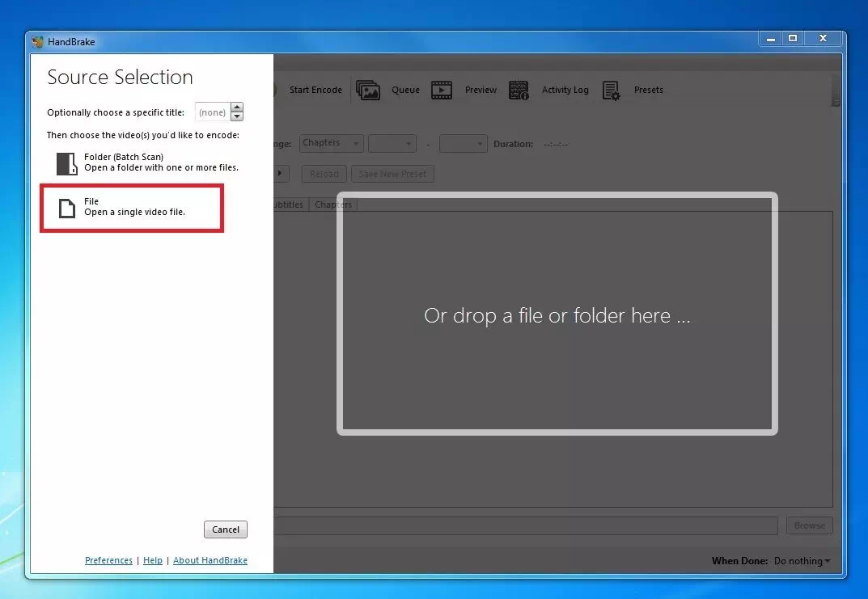The width and height of the screenshot is (868, 599).
Task: Click the 'Then choose the video(s)' instruction text
Action: pos(143,135)
